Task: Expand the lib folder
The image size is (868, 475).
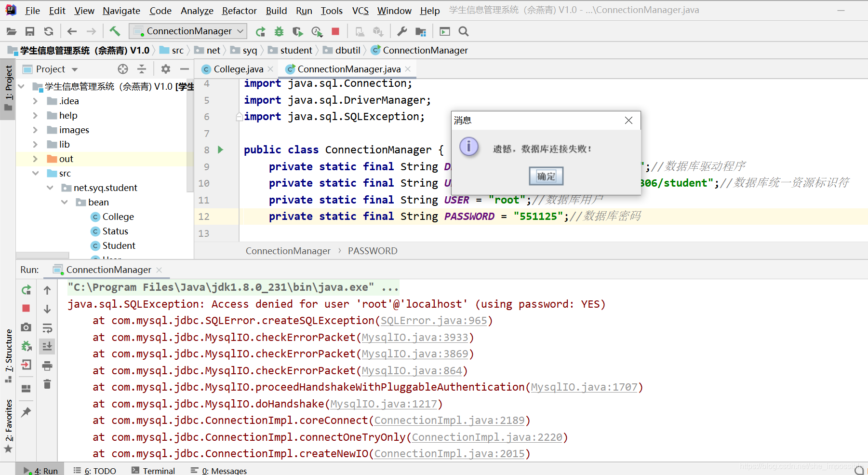Action: [35, 144]
